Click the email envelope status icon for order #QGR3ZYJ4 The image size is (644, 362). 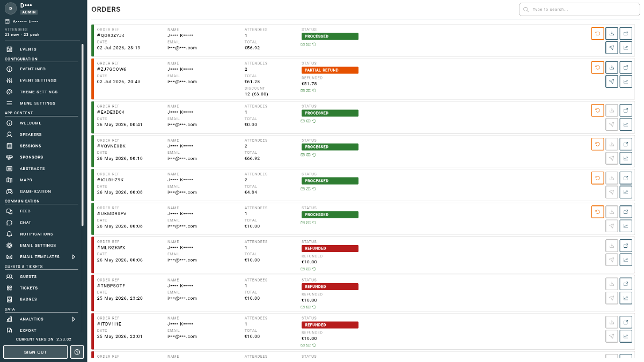[303, 45]
